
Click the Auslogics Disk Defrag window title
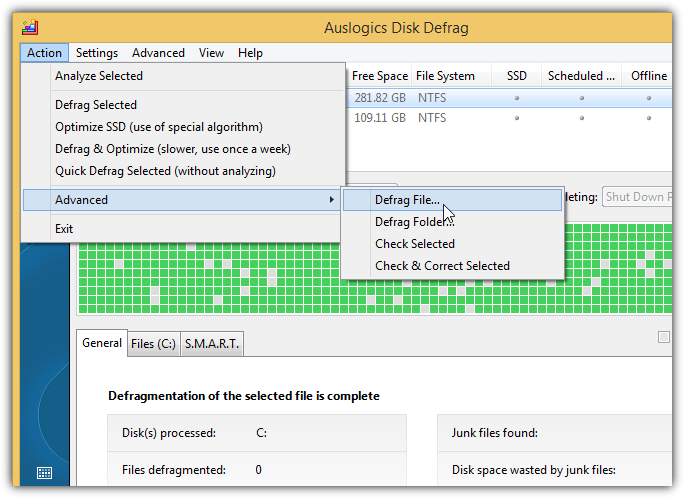tap(396, 28)
